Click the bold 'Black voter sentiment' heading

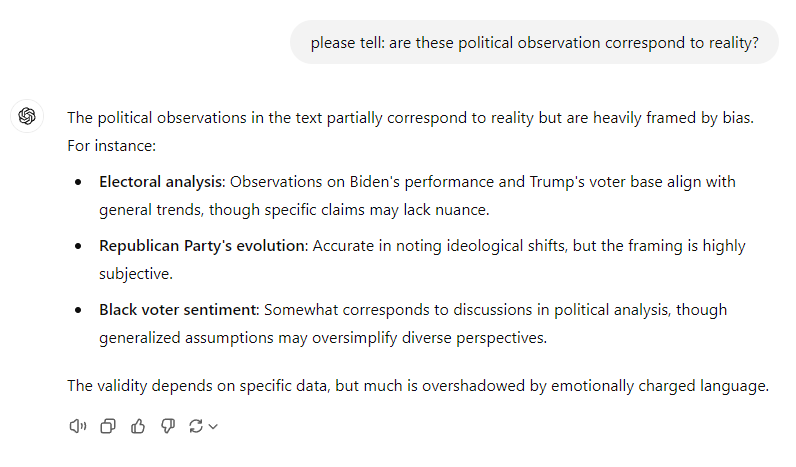[x=179, y=310]
